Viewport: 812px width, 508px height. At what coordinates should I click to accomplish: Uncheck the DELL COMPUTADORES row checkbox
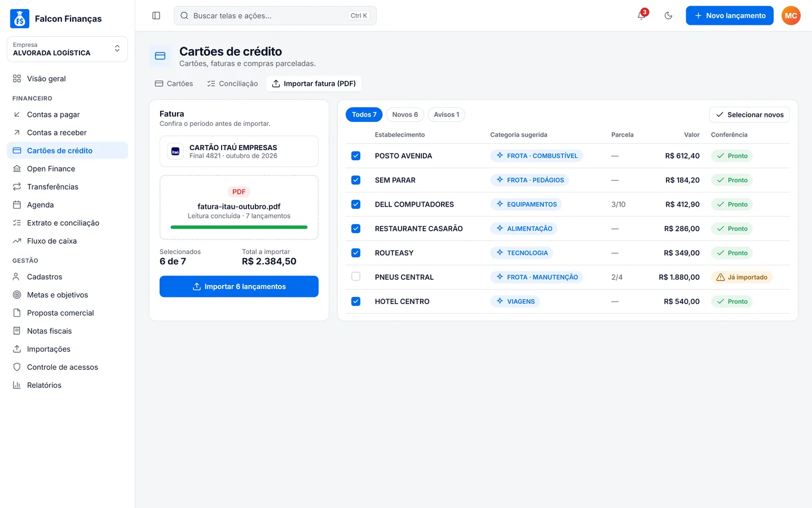[356, 204]
